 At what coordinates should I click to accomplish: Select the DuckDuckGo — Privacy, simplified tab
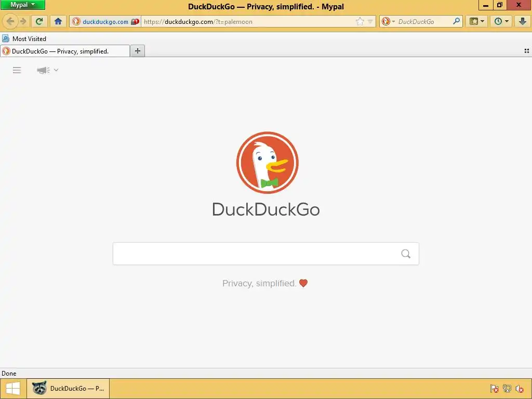(65, 51)
